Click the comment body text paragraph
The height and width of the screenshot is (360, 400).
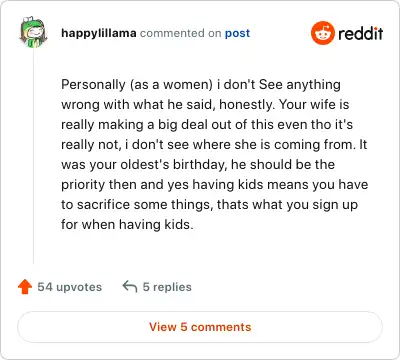tap(214, 154)
